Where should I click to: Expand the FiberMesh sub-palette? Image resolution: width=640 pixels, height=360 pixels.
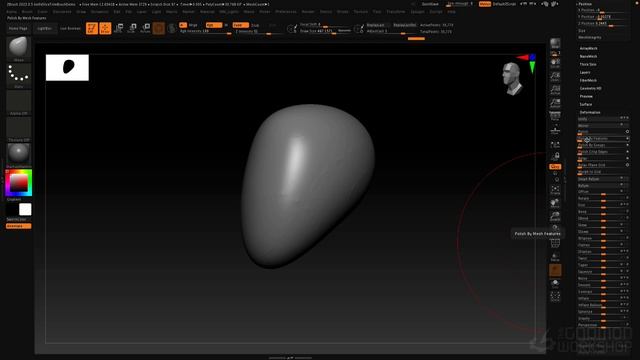[x=588, y=80]
